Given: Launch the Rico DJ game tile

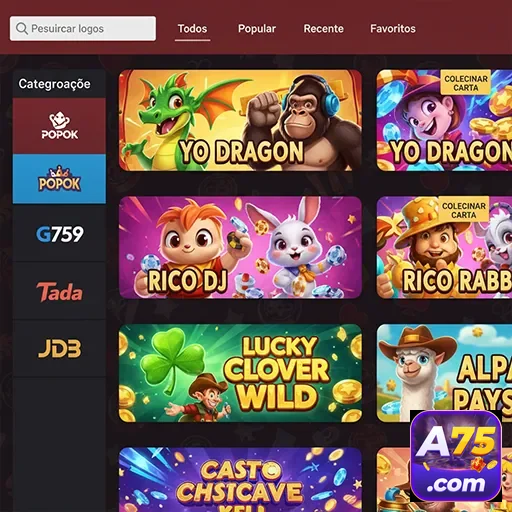Looking at the screenshot, I should point(240,247).
